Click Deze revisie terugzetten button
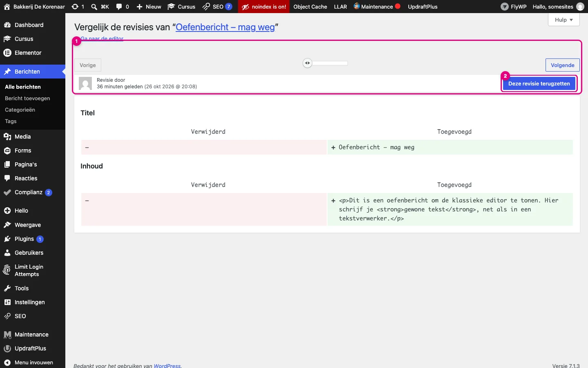The height and width of the screenshot is (368, 588). tap(539, 83)
